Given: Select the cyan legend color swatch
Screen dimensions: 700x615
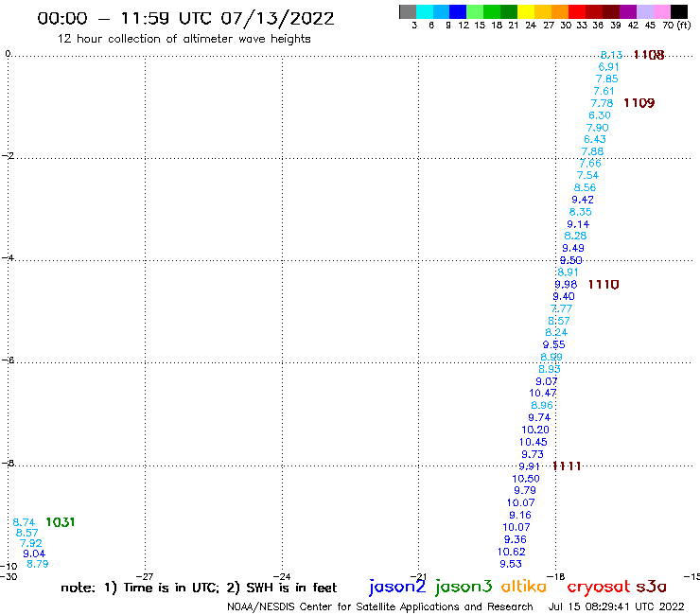Looking at the screenshot, I should tap(424, 11).
